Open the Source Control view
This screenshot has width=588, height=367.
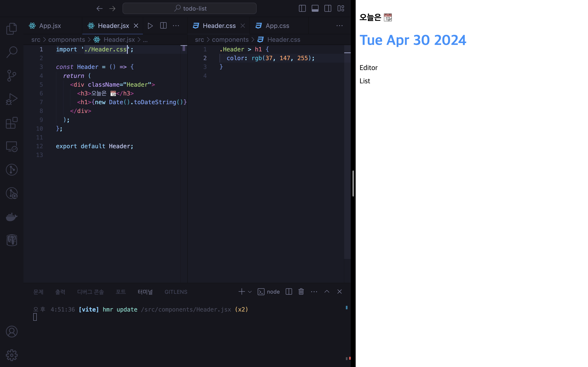(x=11, y=75)
